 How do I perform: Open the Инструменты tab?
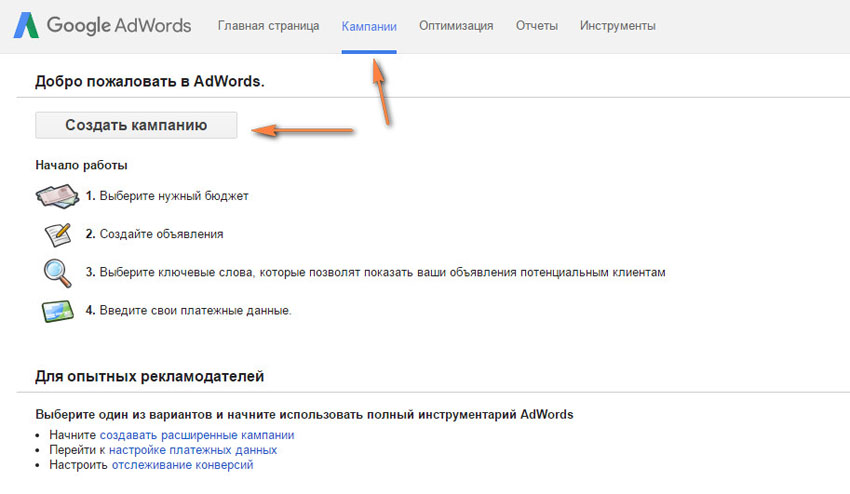point(617,26)
